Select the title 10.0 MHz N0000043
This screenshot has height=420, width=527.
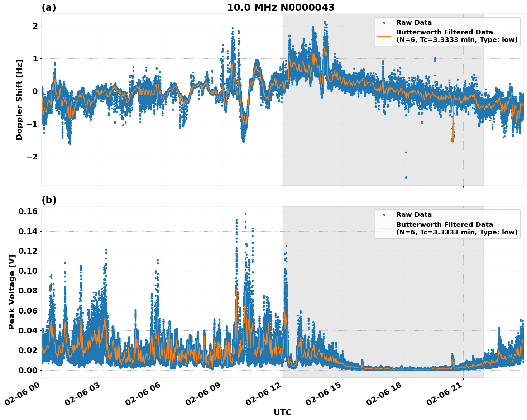pyautogui.click(x=281, y=6)
